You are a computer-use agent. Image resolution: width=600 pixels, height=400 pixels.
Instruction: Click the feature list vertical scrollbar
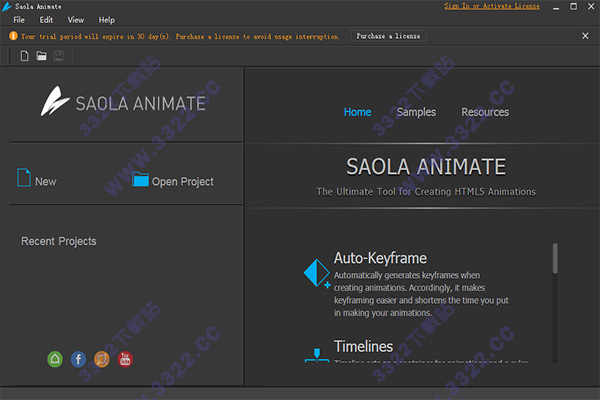pos(555,258)
